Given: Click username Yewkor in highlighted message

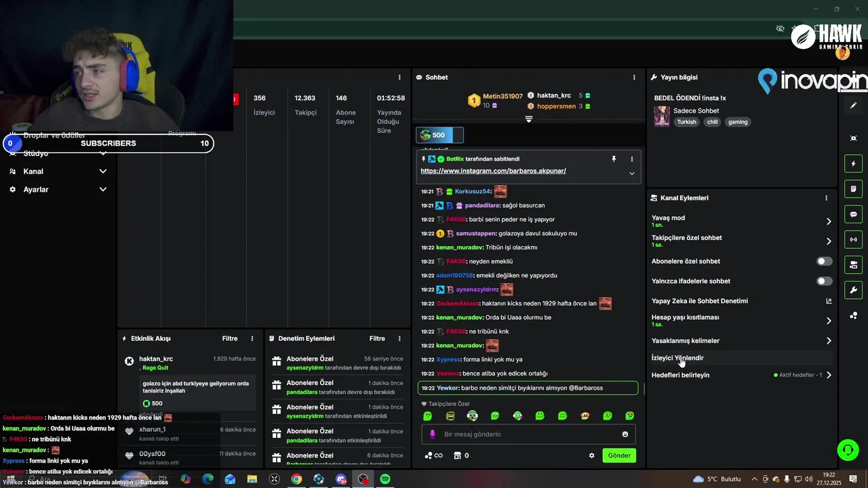Looking at the screenshot, I should (x=448, y=388).
